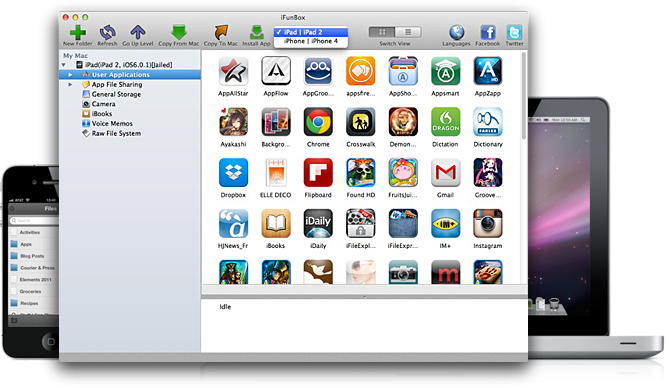This screenshot has height=388, width=669.
Task: Expand App File Sharing disclosure triangle
Action: [70, 85]
